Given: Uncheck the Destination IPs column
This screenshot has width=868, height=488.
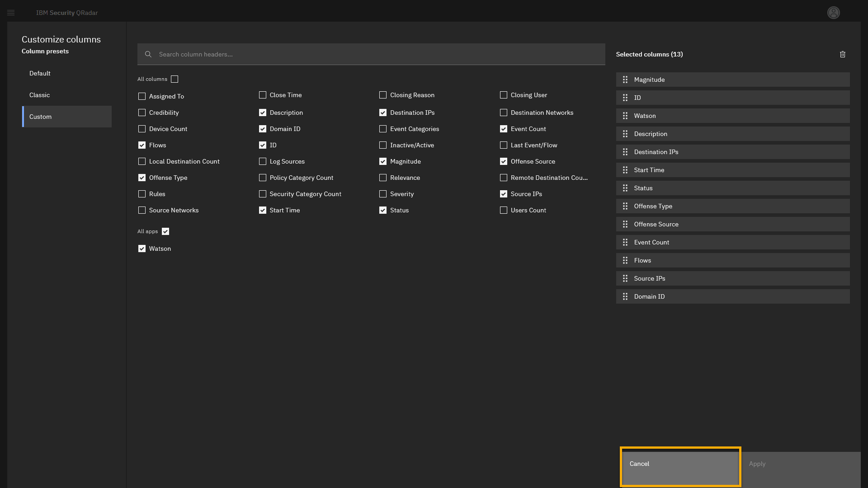Looking at the screenshot, I should point(383,113).
